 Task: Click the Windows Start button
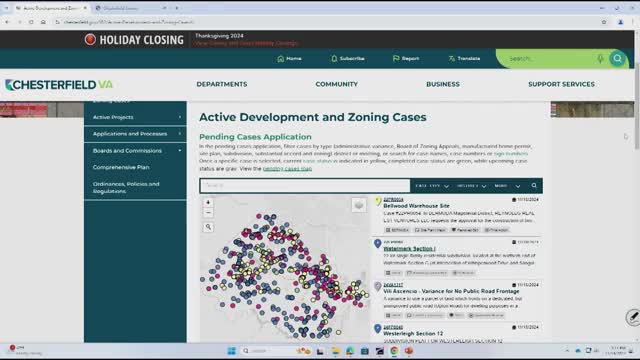pyautogui.click(x=231, y=351)
